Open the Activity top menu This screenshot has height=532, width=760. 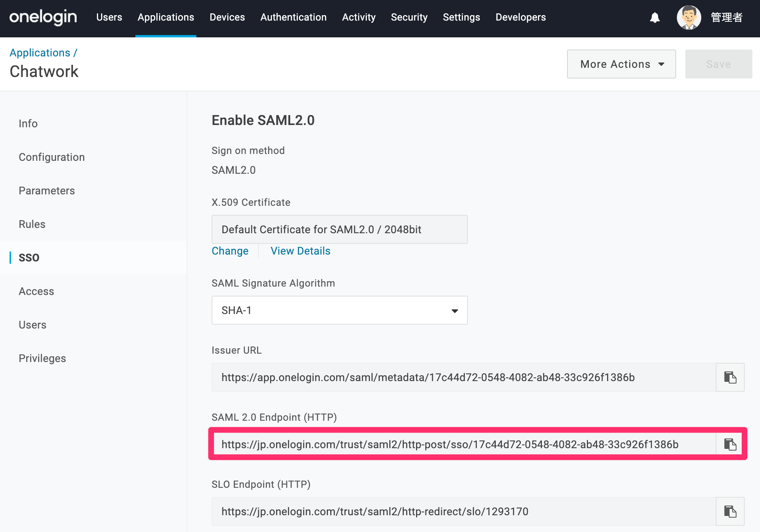[x=359, y=17]
